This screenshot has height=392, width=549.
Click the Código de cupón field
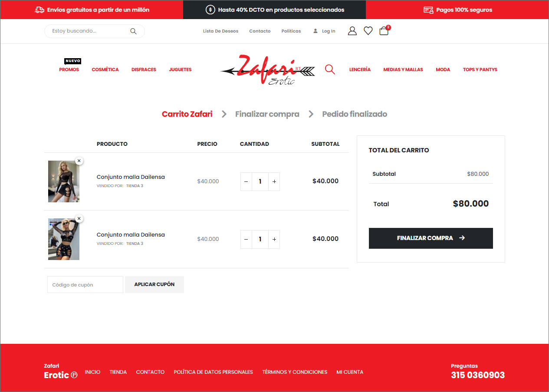point(85,285)
